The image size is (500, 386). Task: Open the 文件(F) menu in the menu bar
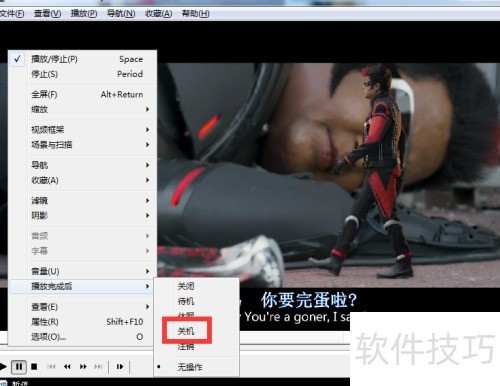point(12,14)
